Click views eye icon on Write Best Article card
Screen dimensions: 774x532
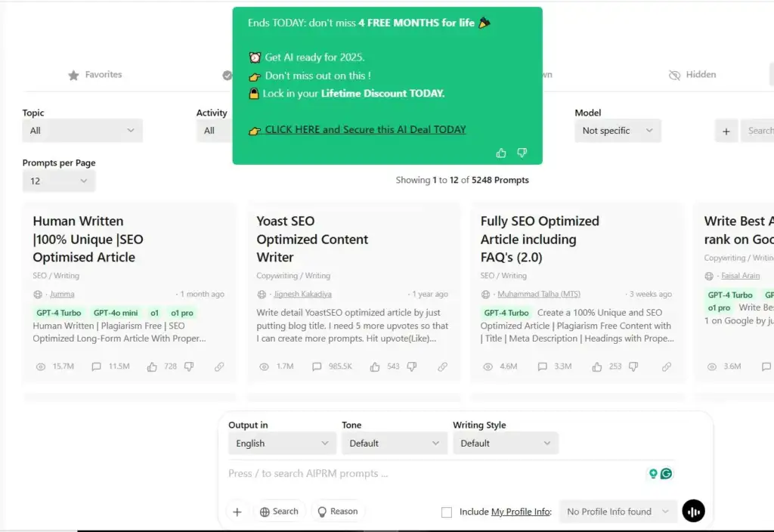pos(712,367)
